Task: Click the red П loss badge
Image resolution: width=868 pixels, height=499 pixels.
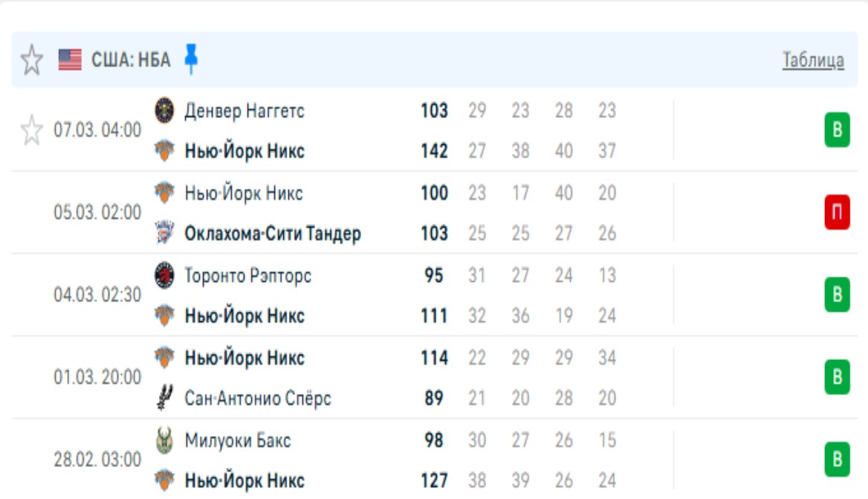Action: pos(837,213)
